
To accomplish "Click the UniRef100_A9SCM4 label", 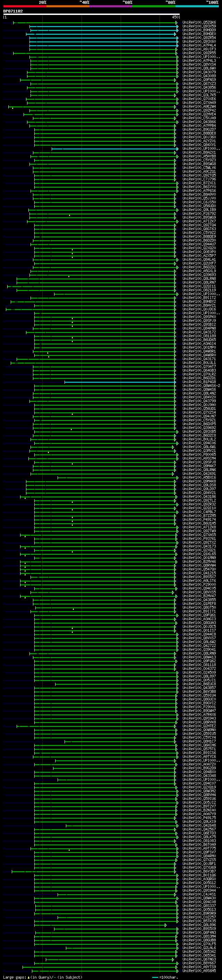I will coord(199,458).
